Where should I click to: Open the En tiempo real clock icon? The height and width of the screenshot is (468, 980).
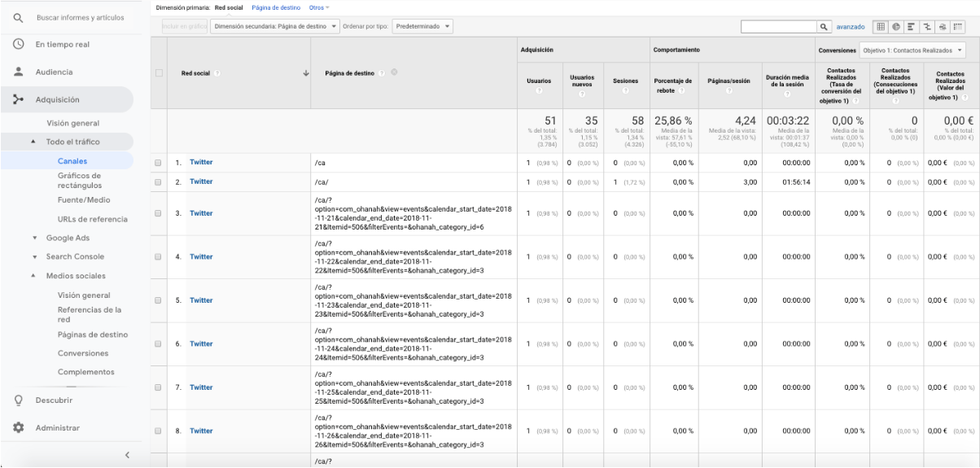tap(18, 45)
